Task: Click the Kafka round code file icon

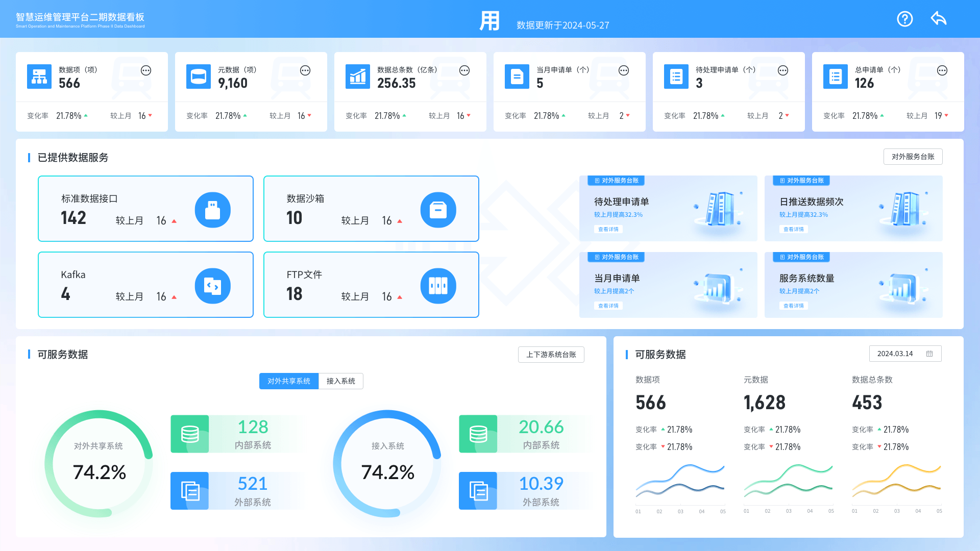Action: [213, 286]
